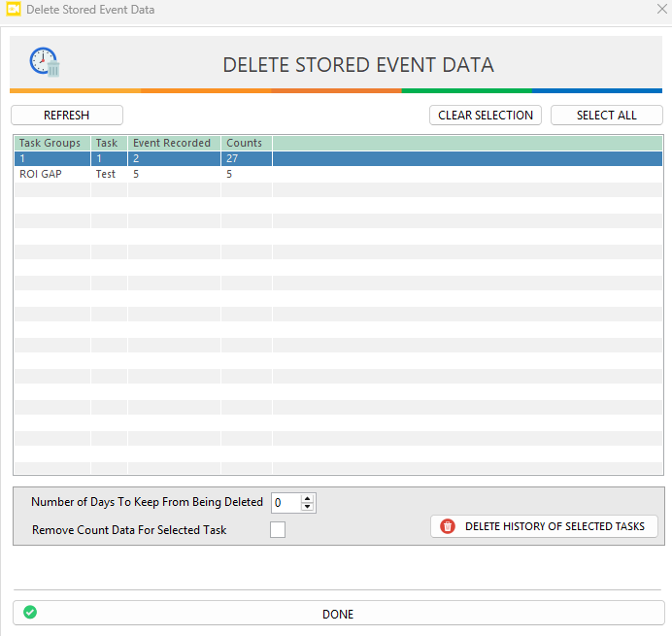This screenshot has width=672, height=636.
Task: Select the ROI GAP task group row
Action: coord(41,175)
